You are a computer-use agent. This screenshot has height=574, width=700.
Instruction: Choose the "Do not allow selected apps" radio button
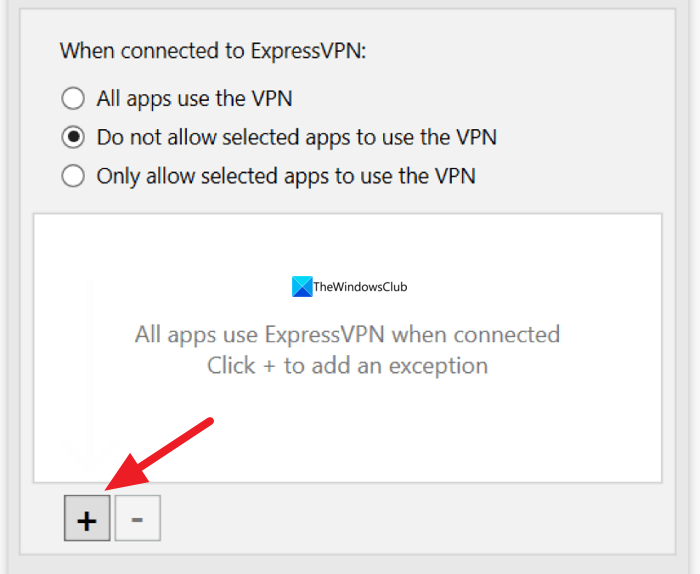click(x=73, y=137)
